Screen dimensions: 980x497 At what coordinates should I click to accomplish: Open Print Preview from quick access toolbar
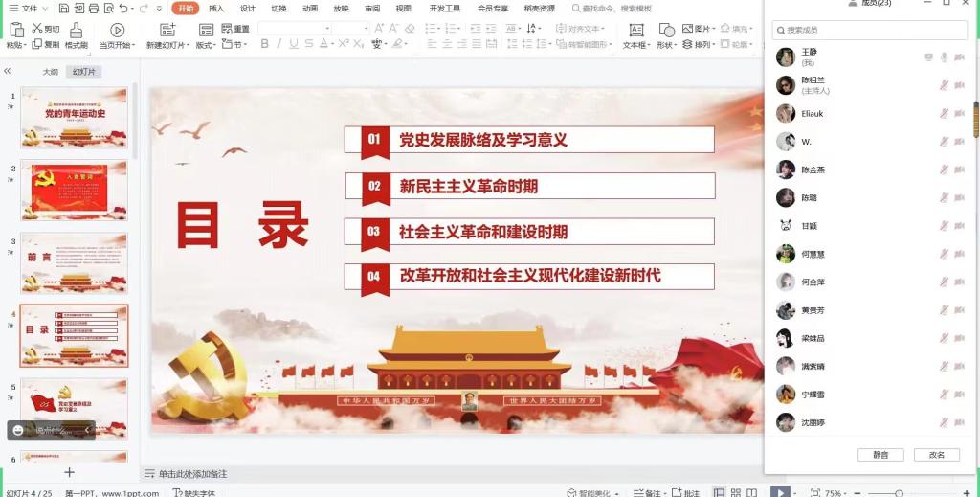[x=109, y=8]
